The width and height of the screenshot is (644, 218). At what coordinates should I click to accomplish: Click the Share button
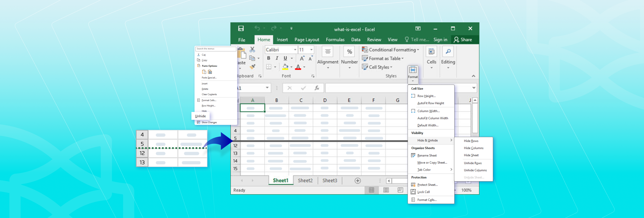tap(463, 40)
